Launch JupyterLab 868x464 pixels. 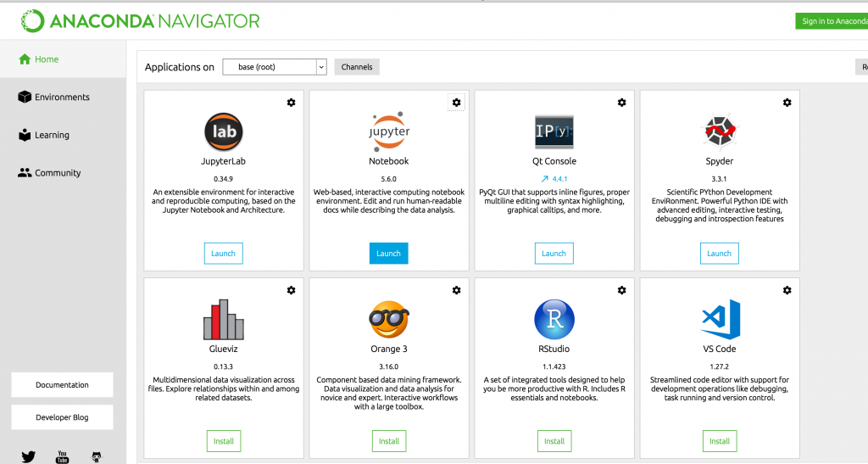(223, 253)
